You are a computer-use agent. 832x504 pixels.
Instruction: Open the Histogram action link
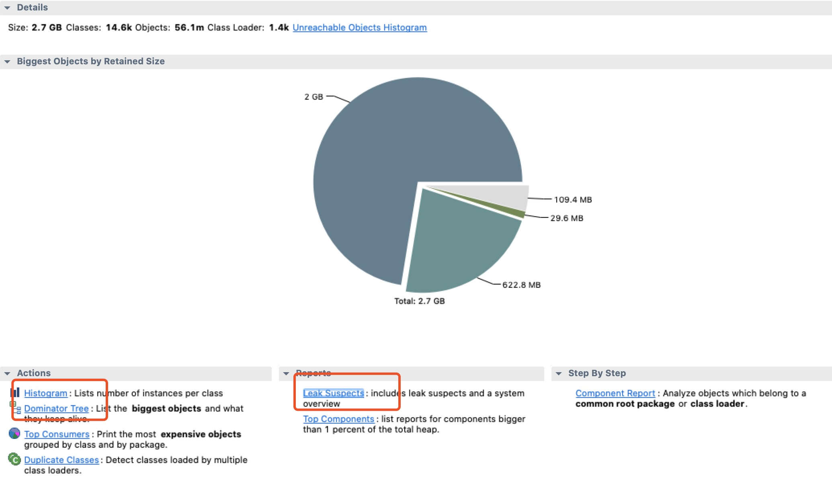coord(45,393)
